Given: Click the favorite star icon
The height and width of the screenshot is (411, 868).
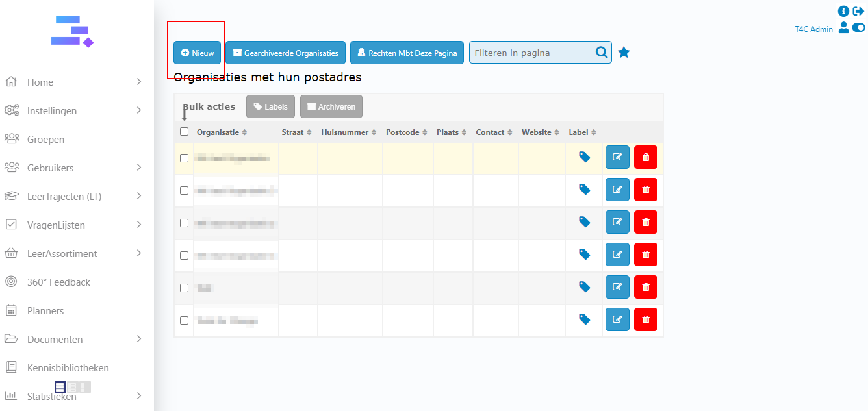Looking at the screenshot, I should 624,53.
